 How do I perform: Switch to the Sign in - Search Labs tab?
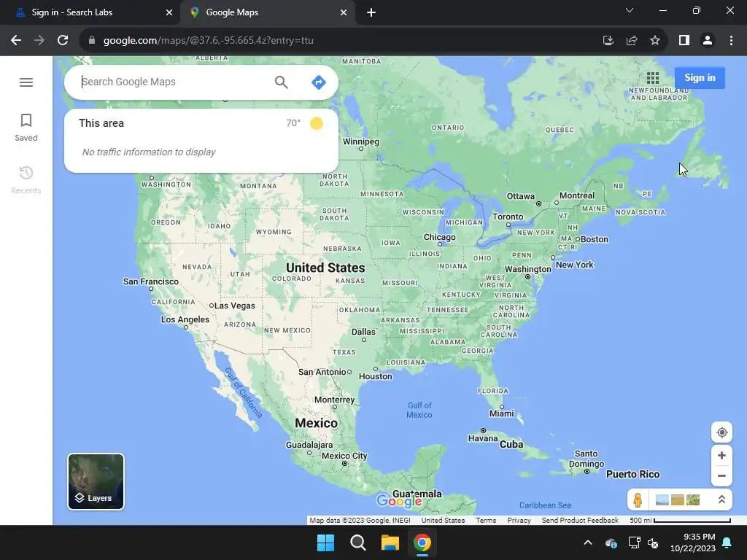coord(90,12)
